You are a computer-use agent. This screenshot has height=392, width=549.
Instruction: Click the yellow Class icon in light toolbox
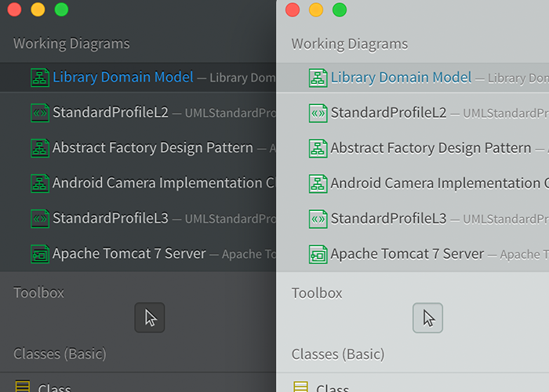click(300, 387)
